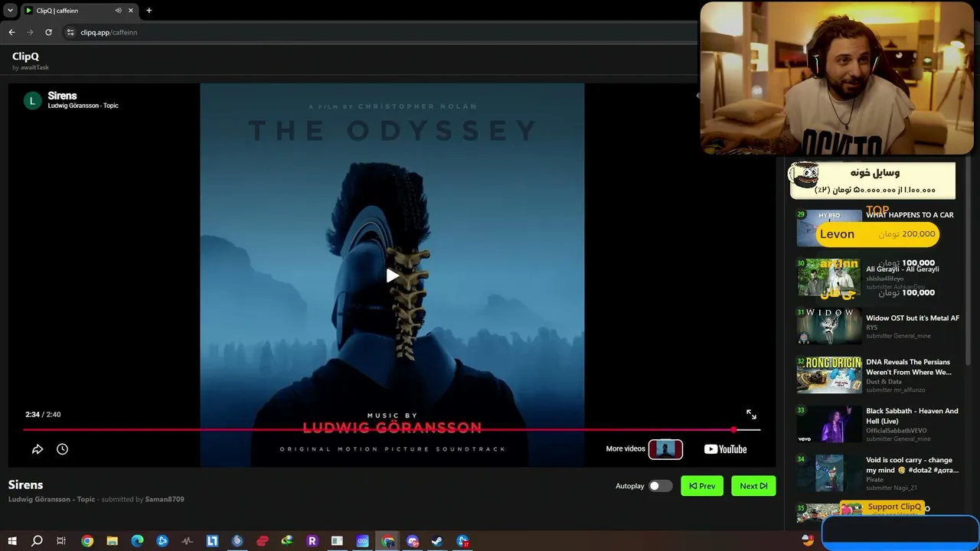Open the share arrow in the player
The width and height of the screenshot is (980, 551).
(38, 449)
